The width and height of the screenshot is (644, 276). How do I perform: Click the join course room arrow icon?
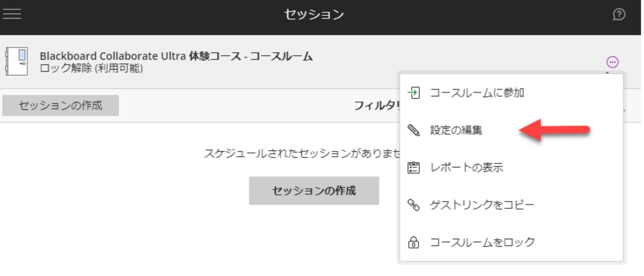(x=413, y=93)
